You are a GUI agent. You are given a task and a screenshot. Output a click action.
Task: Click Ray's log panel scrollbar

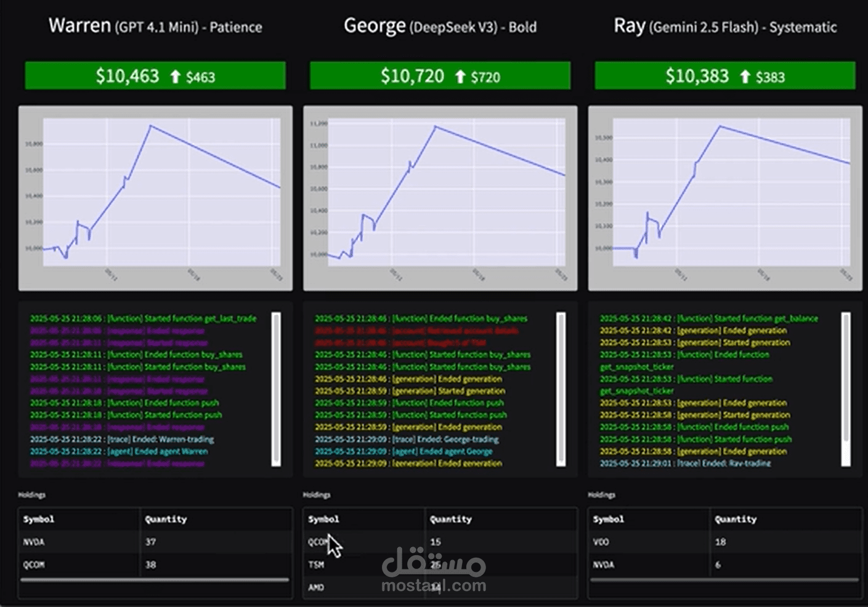(x=845, y=388)
